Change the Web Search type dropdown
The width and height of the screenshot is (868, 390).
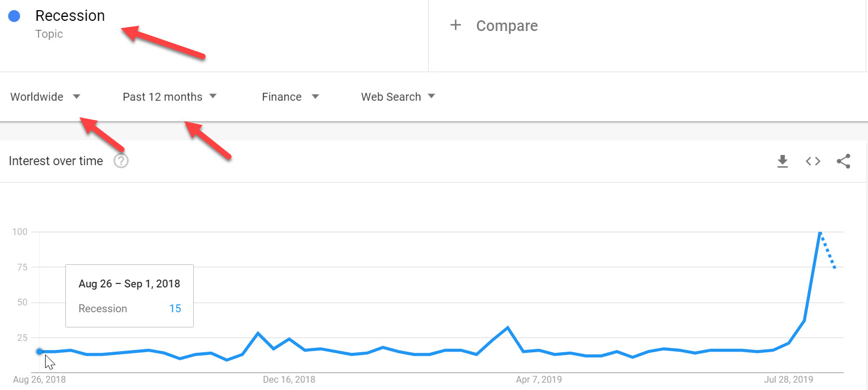tap(398, 97)
